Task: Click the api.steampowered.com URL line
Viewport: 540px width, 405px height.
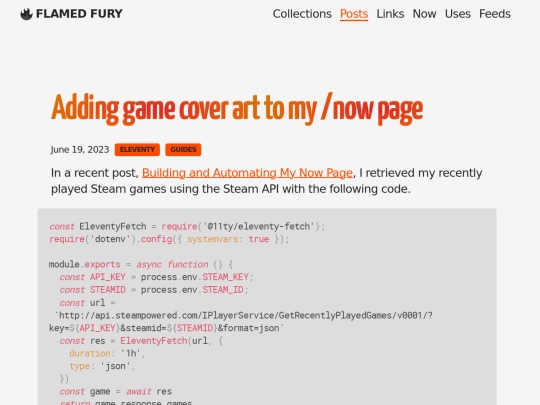Action: tap(243, 315)
